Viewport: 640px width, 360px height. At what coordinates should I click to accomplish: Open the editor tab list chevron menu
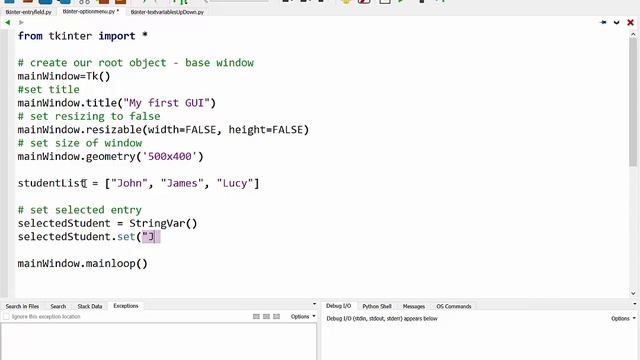coord(616,22)
